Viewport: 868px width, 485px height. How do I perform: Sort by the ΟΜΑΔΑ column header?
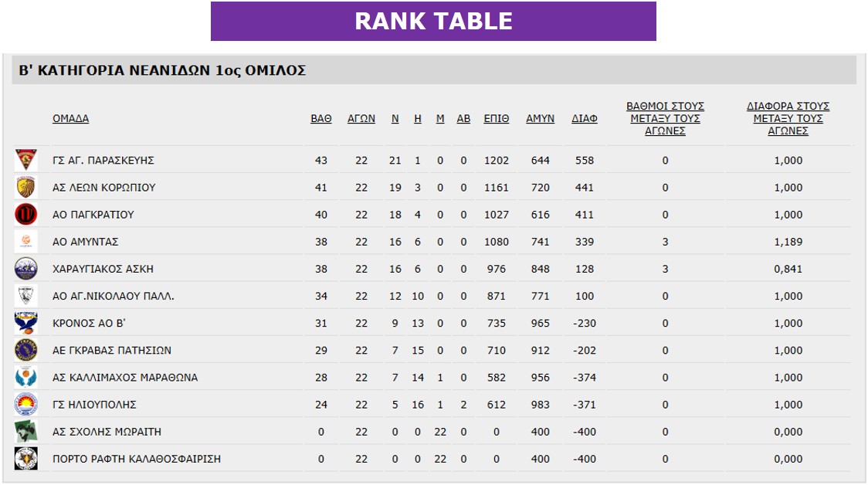[71, 118]
